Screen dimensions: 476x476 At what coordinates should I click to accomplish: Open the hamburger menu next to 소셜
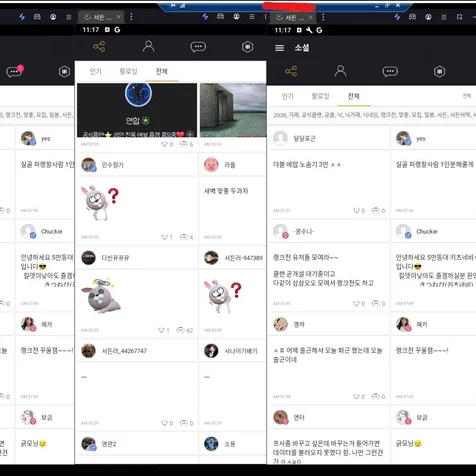[x=279, y=48]
